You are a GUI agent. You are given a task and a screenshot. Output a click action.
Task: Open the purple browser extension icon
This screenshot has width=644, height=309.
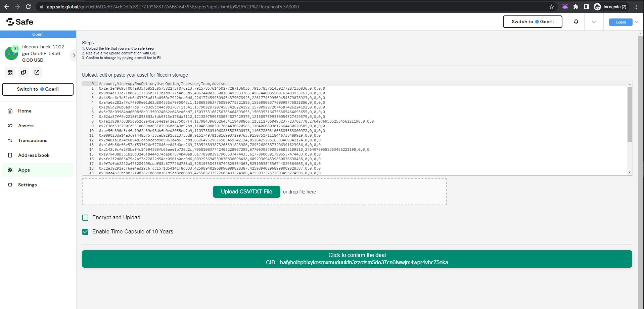pyautogui.click(x=565, y=7)
